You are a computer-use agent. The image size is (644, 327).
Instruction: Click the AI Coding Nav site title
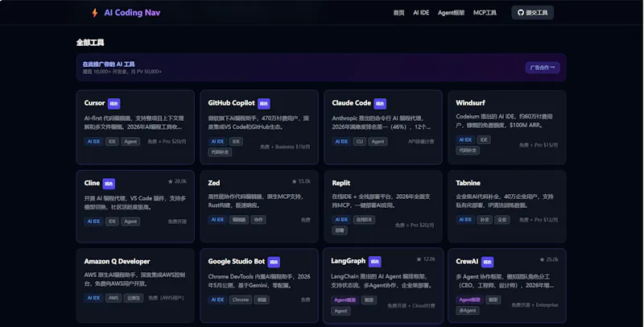click(132, 13)
